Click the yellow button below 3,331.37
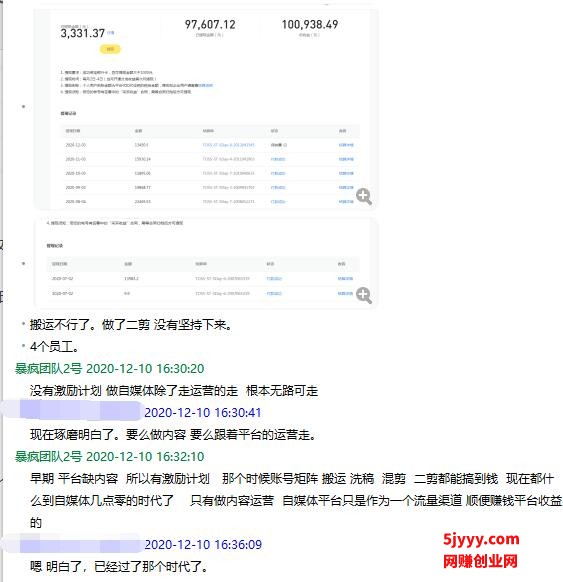Viewport: 563px width, 582px height. [x=110, y=49]
